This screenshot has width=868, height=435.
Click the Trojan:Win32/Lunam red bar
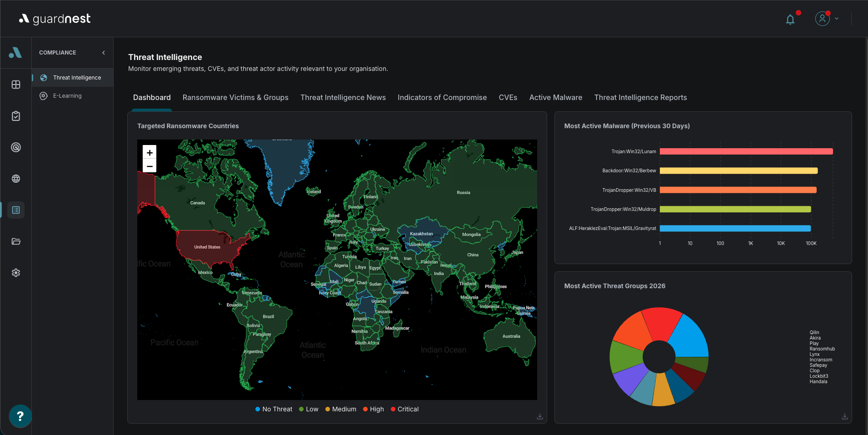(x=746, y=151)
